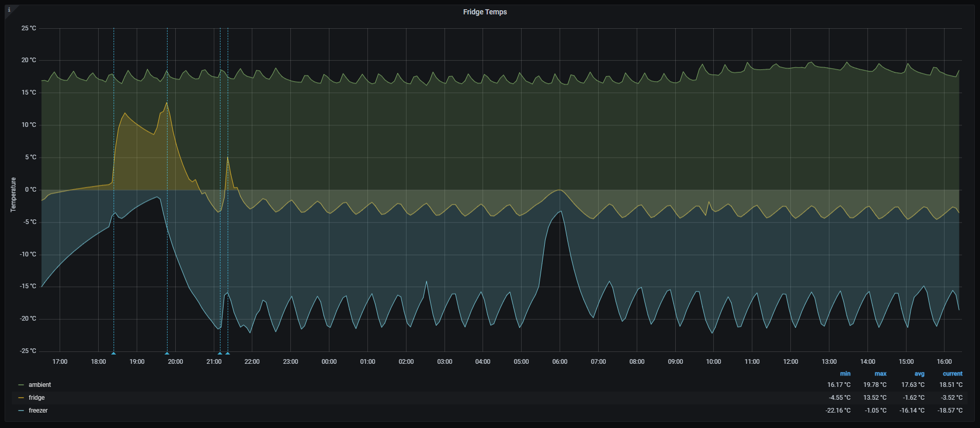Image resolution: width=980 pixels, height=428 pixels.
Task: Click the fridge min value -4.55 °C
Action: coord(840,398)
